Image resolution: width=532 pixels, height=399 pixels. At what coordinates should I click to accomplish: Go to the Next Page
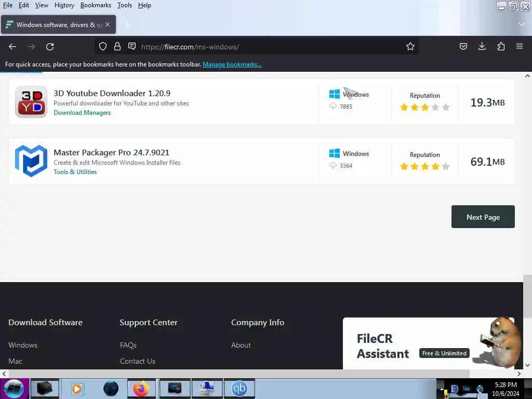coord(483,217)
